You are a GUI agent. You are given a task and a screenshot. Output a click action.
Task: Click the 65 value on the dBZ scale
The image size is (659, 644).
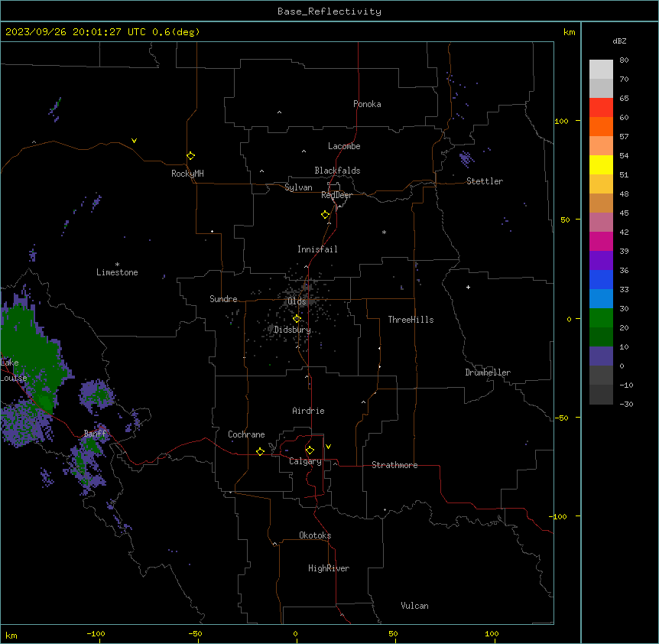[624, 98]
